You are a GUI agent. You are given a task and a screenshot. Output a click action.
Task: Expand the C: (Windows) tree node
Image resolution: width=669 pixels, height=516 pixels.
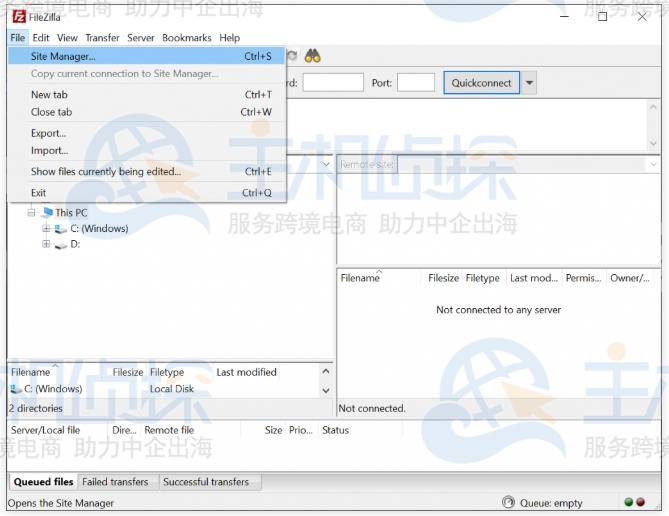click(x=46, y=228)
